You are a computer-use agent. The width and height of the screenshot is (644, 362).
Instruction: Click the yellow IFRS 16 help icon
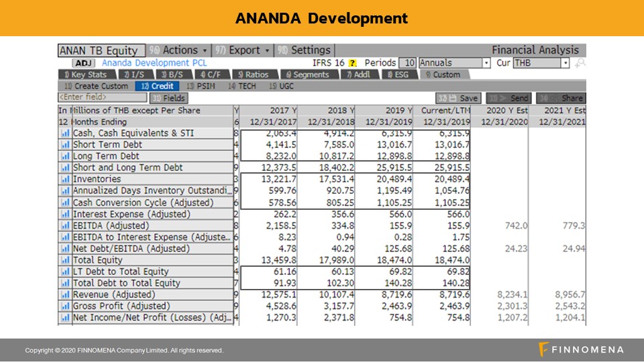click(x=352, y=63)
